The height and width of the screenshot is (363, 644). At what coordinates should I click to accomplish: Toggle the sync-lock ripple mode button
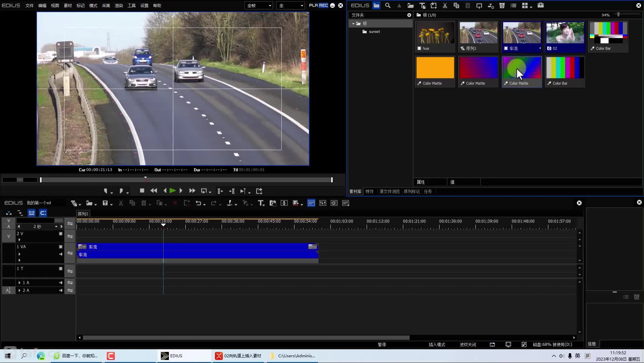(x=20, y=213)
